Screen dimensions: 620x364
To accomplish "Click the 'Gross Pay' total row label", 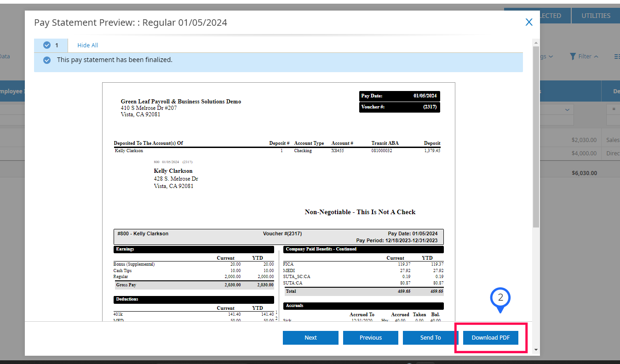I will pos(126,285).
